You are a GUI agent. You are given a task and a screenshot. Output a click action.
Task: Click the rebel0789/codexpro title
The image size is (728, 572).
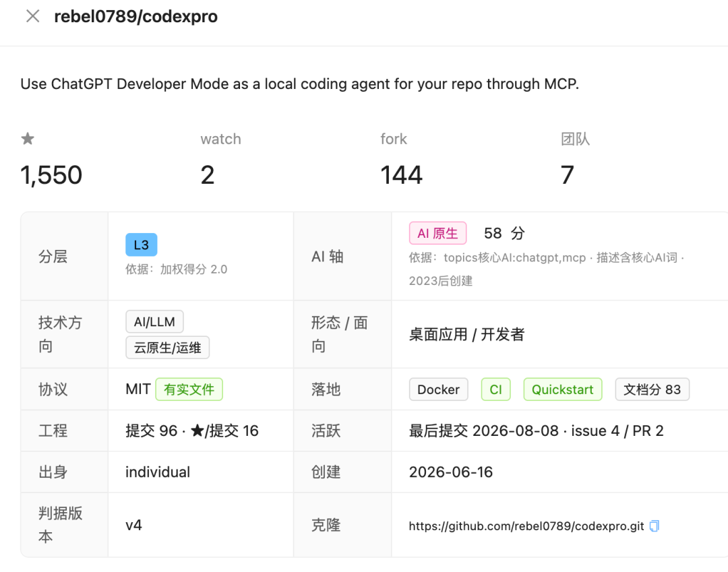[x=135, y=16]
